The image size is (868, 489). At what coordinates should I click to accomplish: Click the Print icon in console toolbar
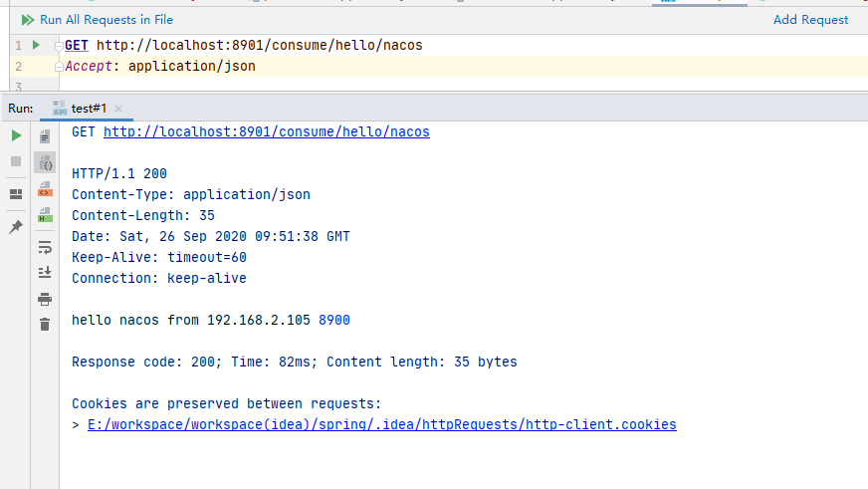[45, 299]
